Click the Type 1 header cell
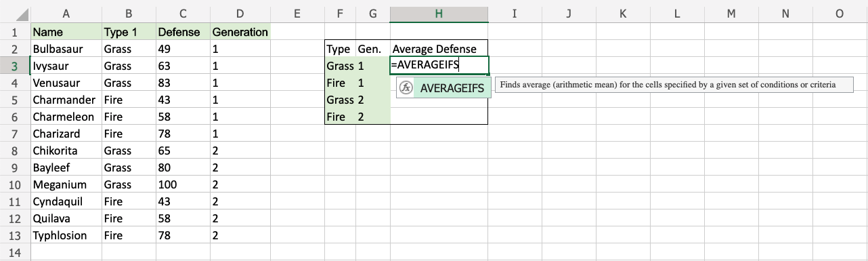Image resolution: width=868 pixels, height=261 pixels. coord(129,32)
